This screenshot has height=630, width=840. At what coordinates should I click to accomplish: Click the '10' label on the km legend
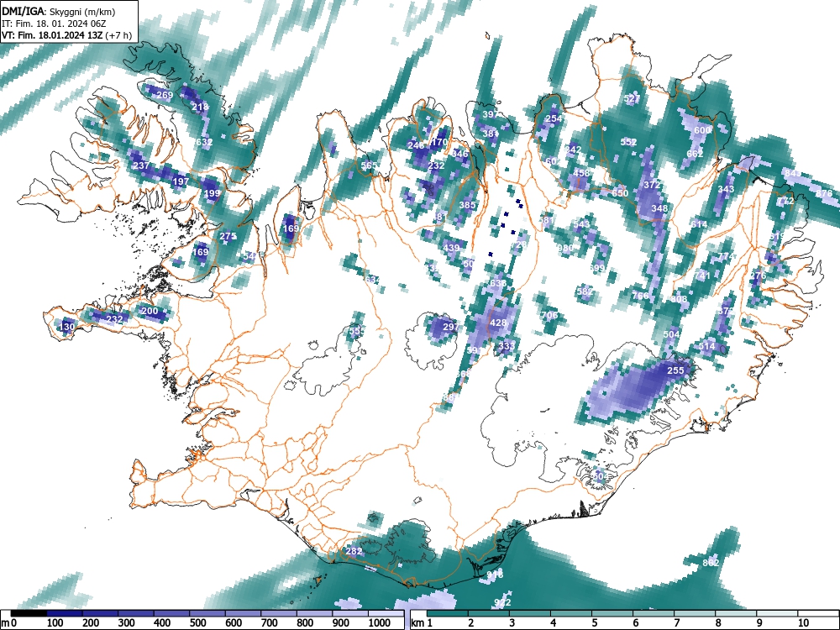click(x=802, y=623)
